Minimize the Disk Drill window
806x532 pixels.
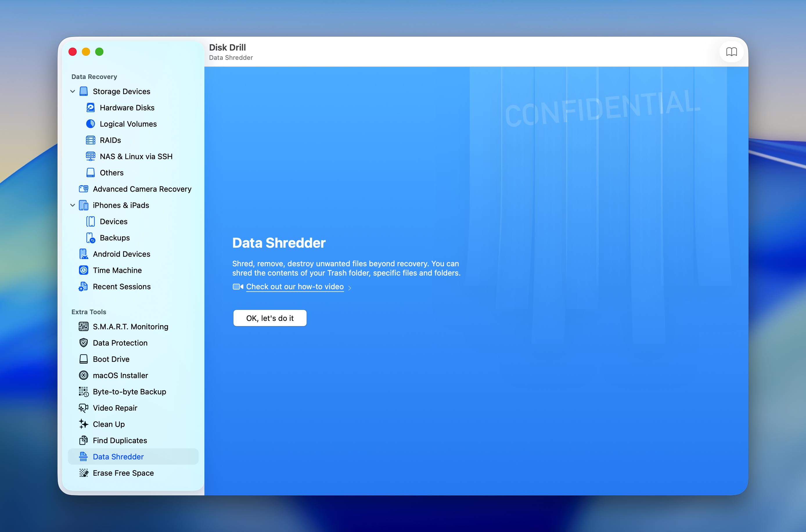(x=86, y=52)
